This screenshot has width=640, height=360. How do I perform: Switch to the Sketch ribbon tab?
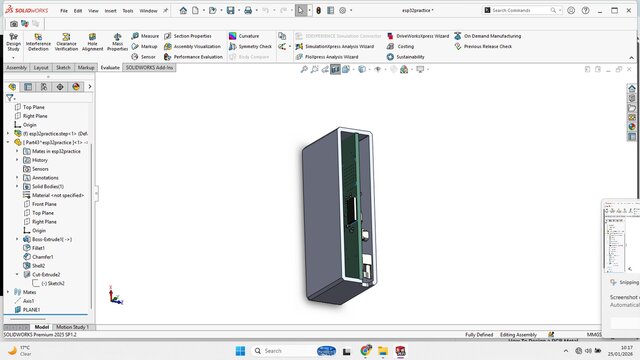pyautogui.click(x=63, y=68)
